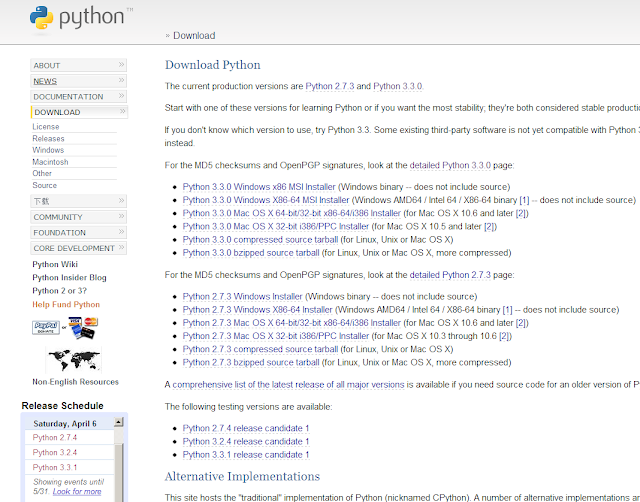Click the Python logo at top left
Viewport: 640px width, 502px height.
(81, 18)
